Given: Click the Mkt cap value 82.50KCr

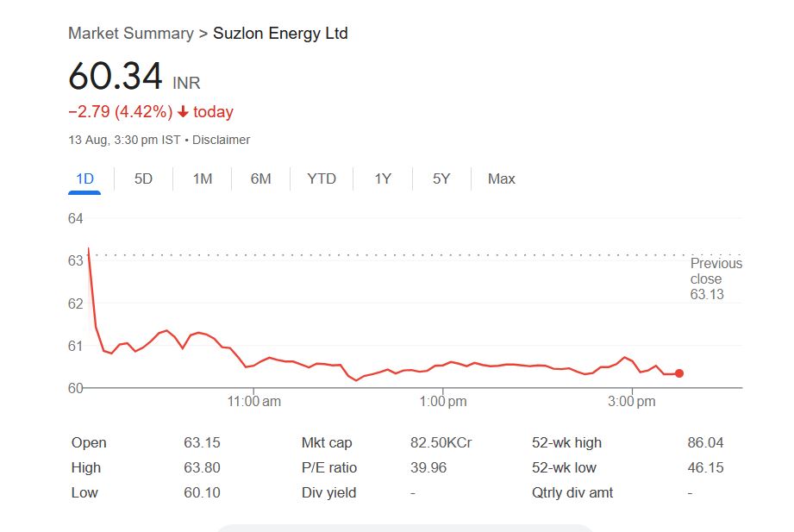Looking at the screenshot, I should (x=441, y=443).
